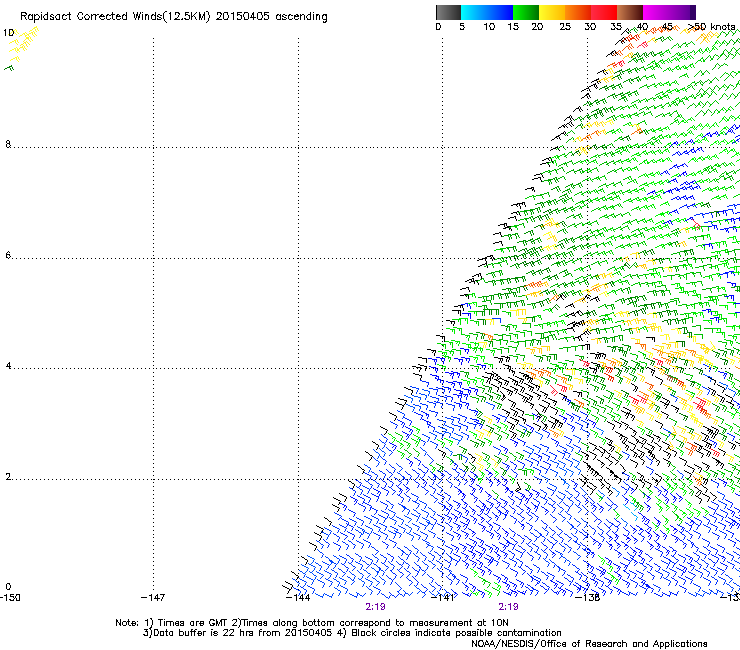The width and height of the screenshot is (740, 650).
Task: Select the green 15-20 knots legend segment
Action: pos(526,12)
